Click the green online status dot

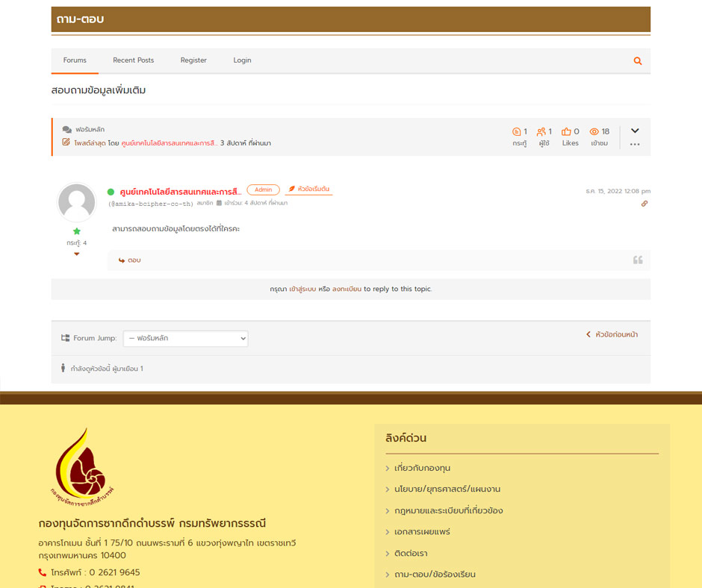111,192
